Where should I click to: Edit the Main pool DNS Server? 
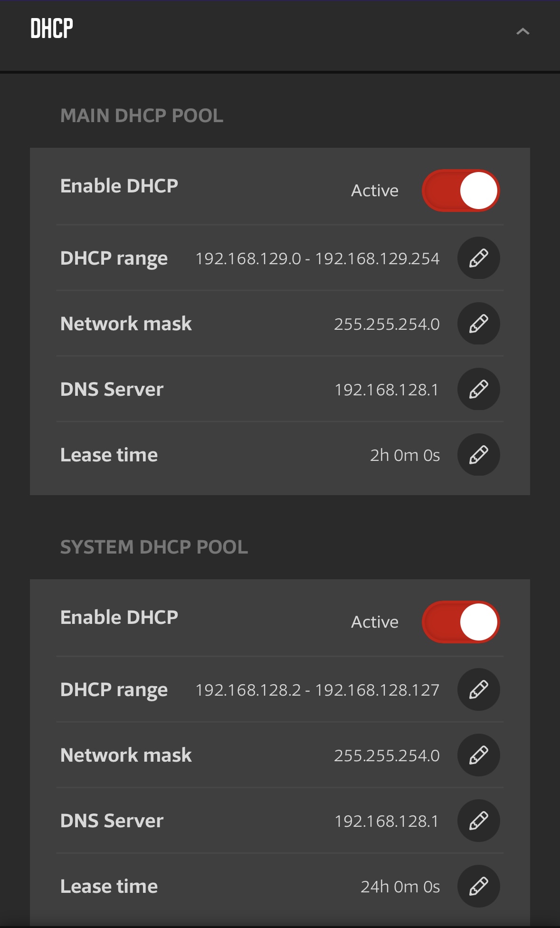pyautogui.click(x=478, y=389)
